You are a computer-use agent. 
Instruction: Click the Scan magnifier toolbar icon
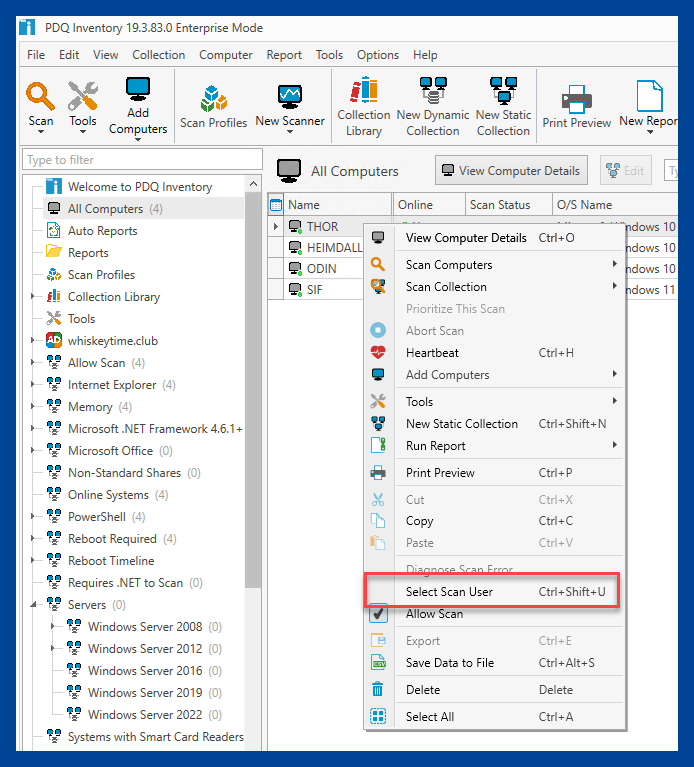(40, 96)
